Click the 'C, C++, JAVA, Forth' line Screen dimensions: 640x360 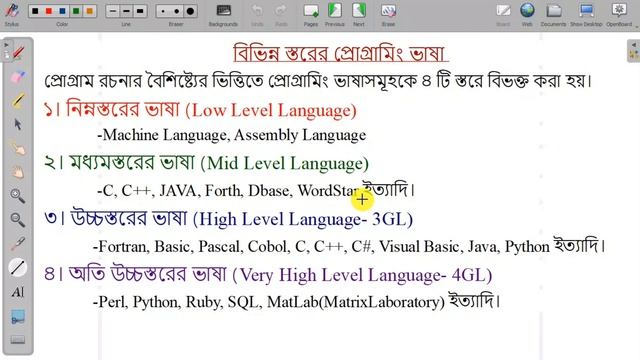(x=256, y=190)
